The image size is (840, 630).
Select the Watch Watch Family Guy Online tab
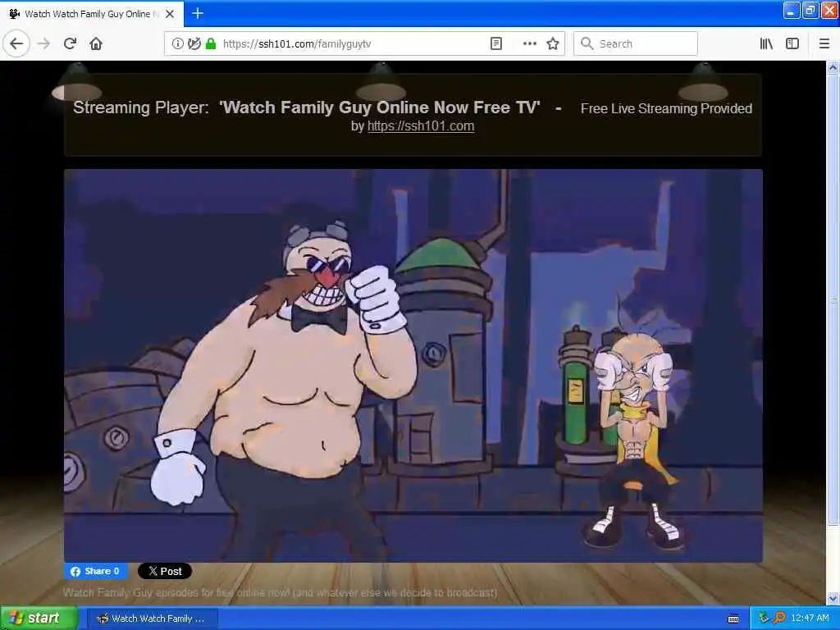point(92,14)
